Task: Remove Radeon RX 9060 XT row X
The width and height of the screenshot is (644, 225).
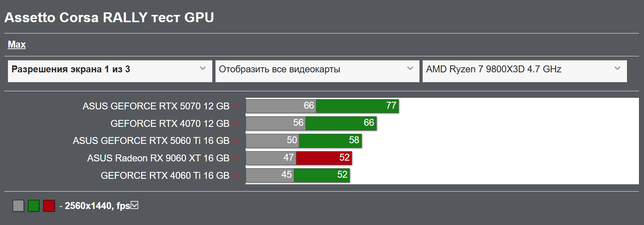Action: click(x=235, y=158)
